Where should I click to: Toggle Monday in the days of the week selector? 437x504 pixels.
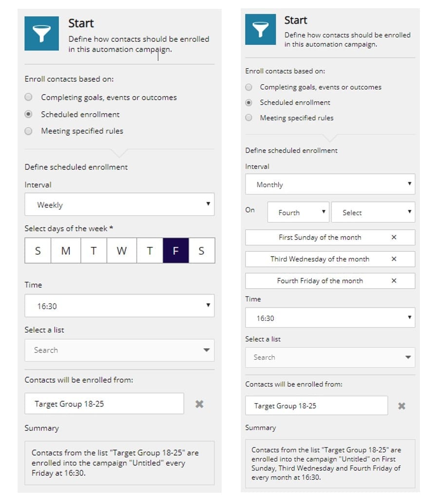65,250
